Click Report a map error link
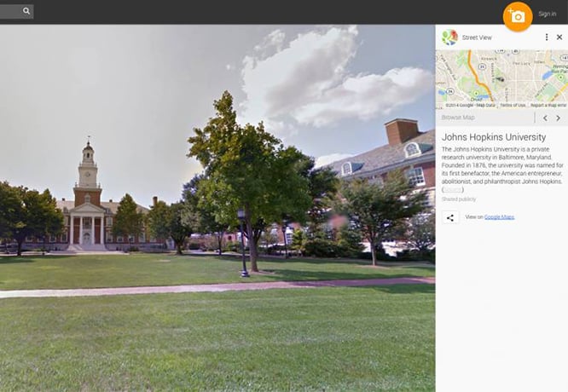Screen dimensions: 568x392 [x=548, y=105]
